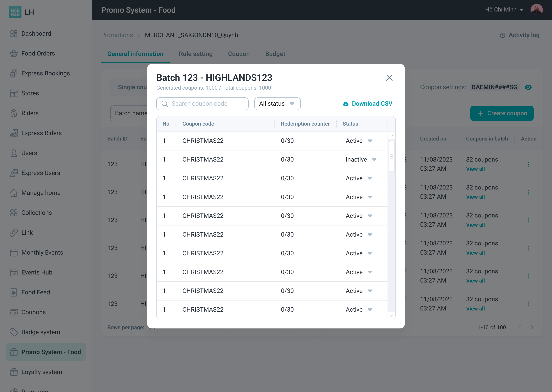Open the Activity log clock icon

pyautogui.click(x=502, y=35)
